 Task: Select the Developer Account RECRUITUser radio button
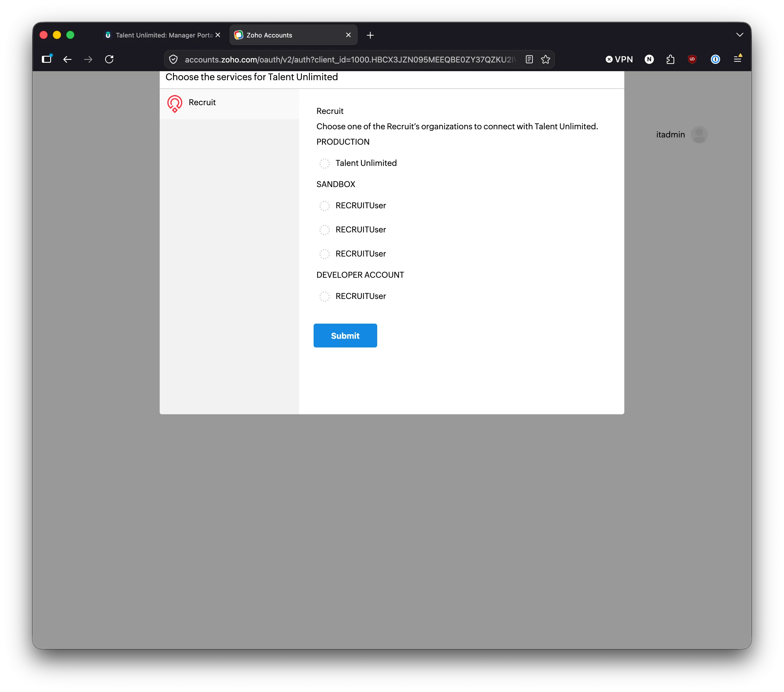(x=325, y=296)
